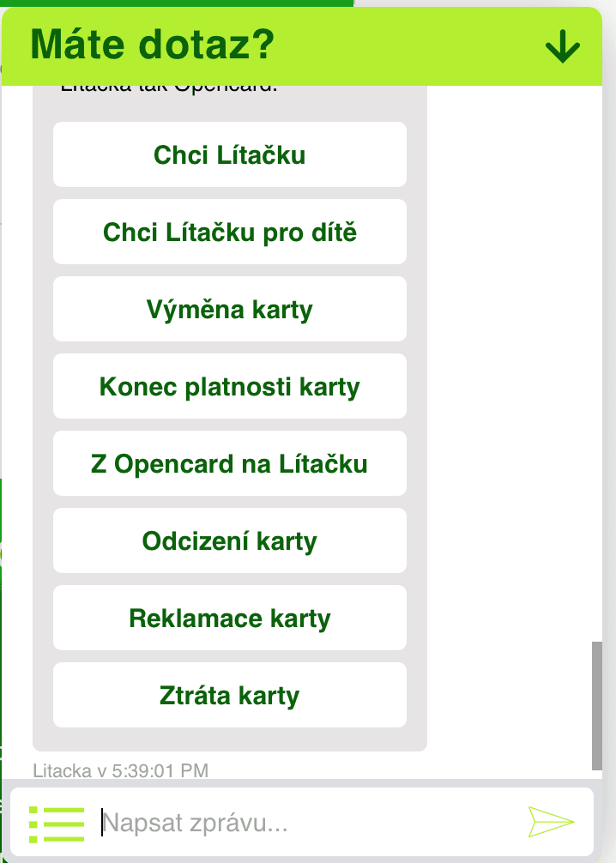Open the Reklamace karty topic

click(229, 618)
